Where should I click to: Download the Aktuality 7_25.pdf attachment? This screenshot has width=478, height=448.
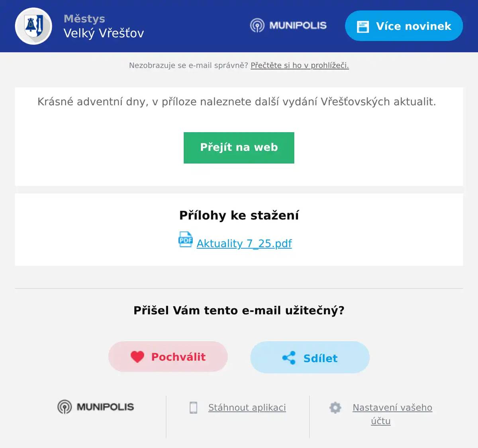244,243
